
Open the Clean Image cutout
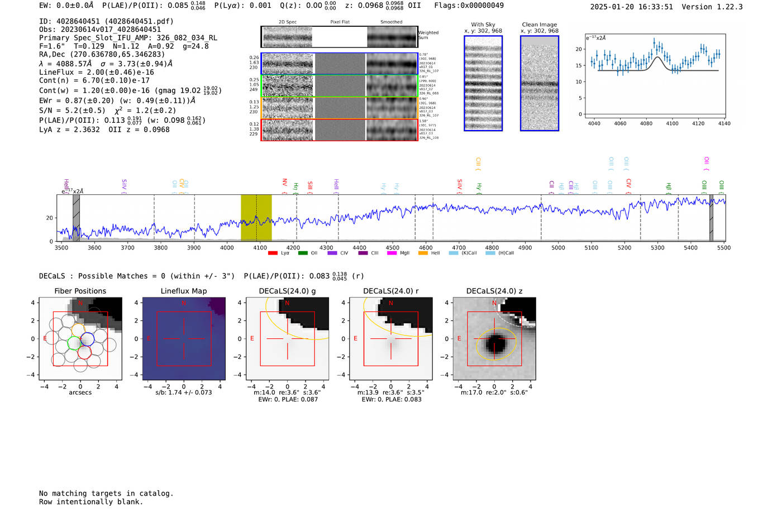[x=540, y=83]
